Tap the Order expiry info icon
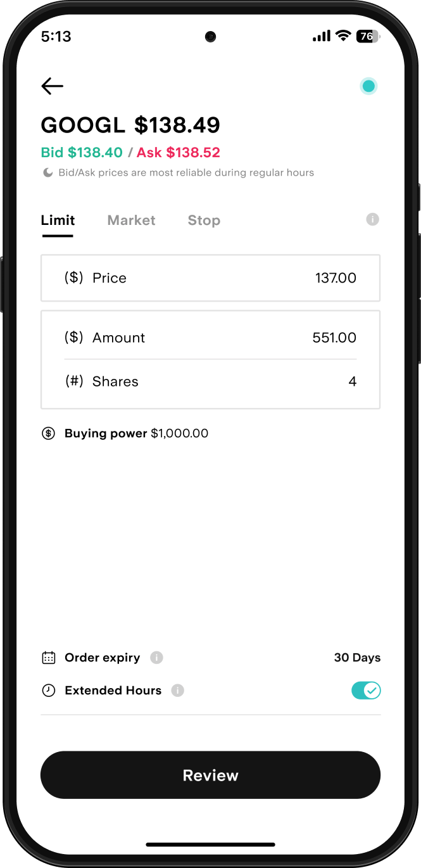The image size is (421, 868). [156, 658]
